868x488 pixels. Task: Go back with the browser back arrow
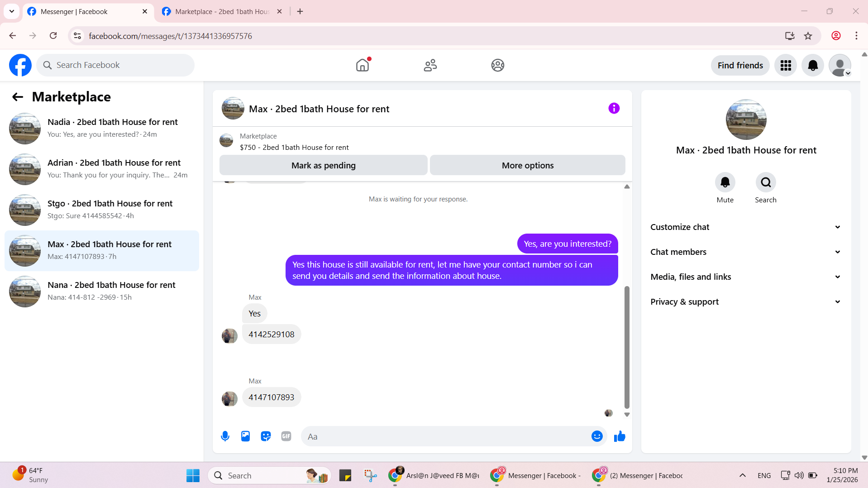click(x=13, y=36)
